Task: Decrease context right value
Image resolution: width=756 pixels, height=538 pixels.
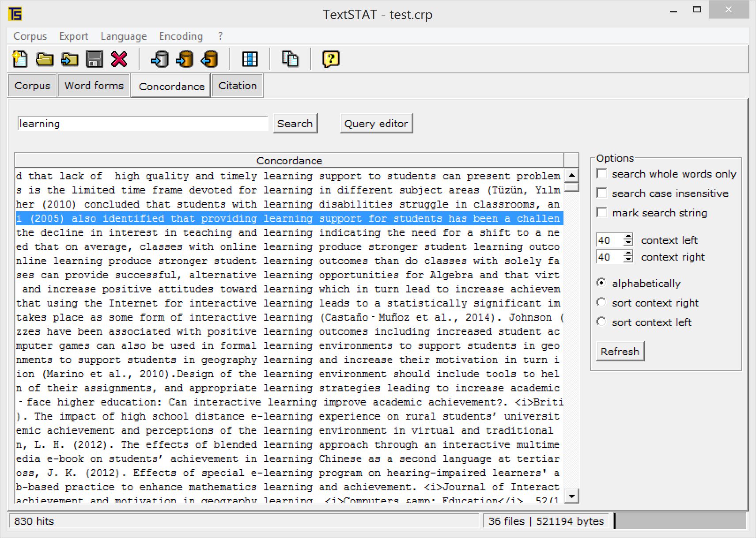Action: pyautogui.click(x=628, y=260)
